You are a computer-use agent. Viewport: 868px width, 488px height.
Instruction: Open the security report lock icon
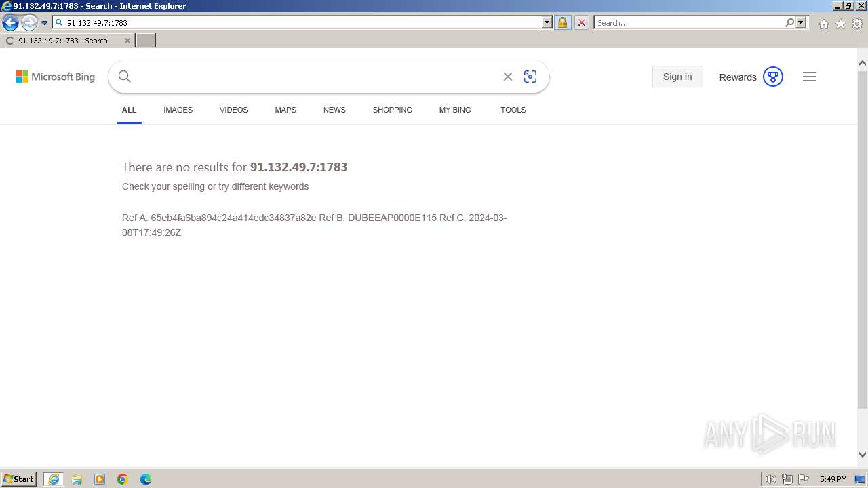562,22
